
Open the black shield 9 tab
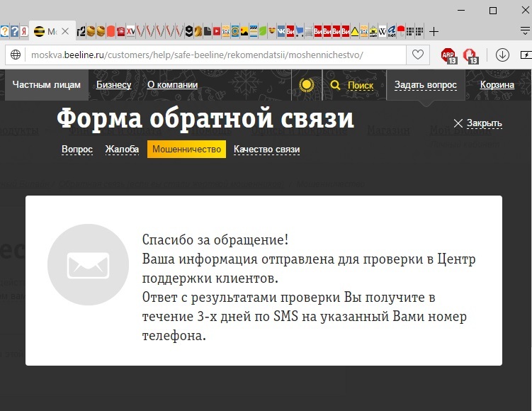[x=189, y=32]
